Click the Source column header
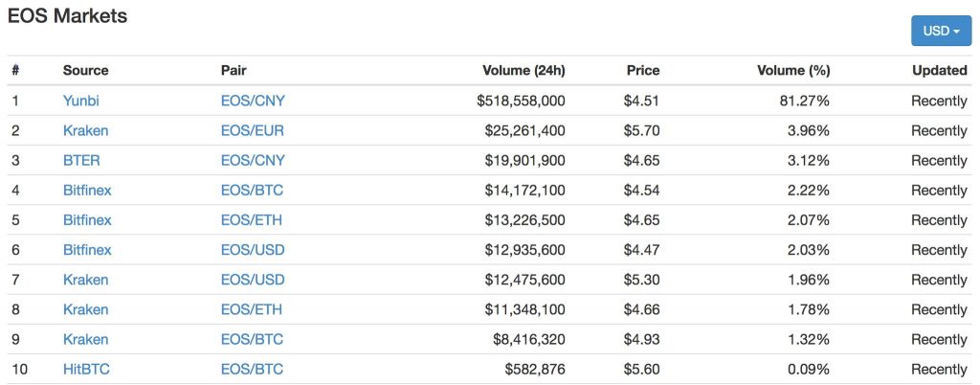This screenshot has height=385, width=980. coord(85,70)
